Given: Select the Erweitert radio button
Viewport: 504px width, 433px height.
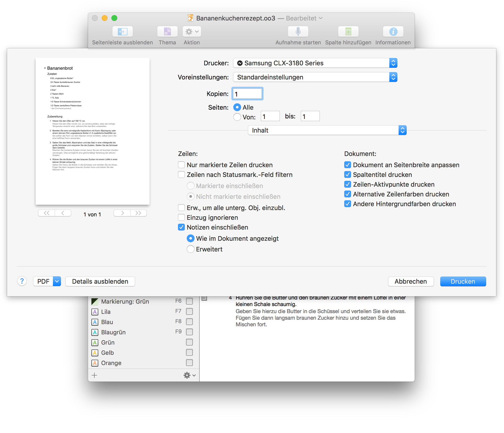Looking at the screenshot, I should tap(191, 249).
